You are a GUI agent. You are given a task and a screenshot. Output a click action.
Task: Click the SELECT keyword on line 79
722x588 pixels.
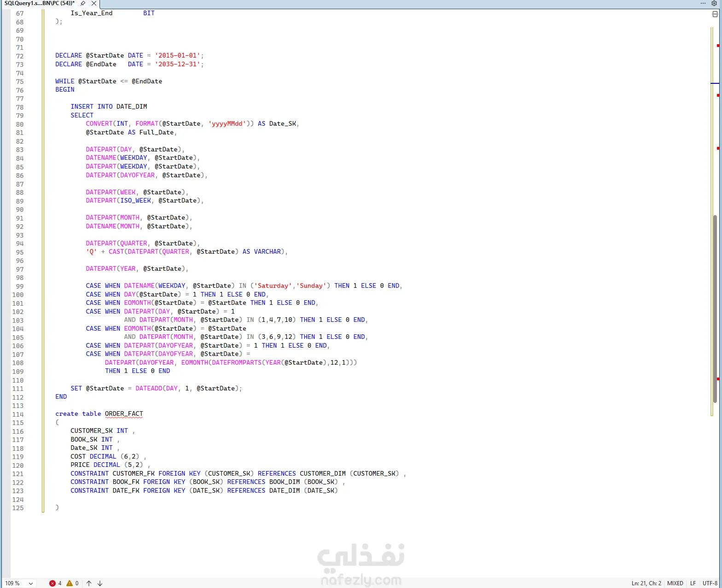point(82,115)
